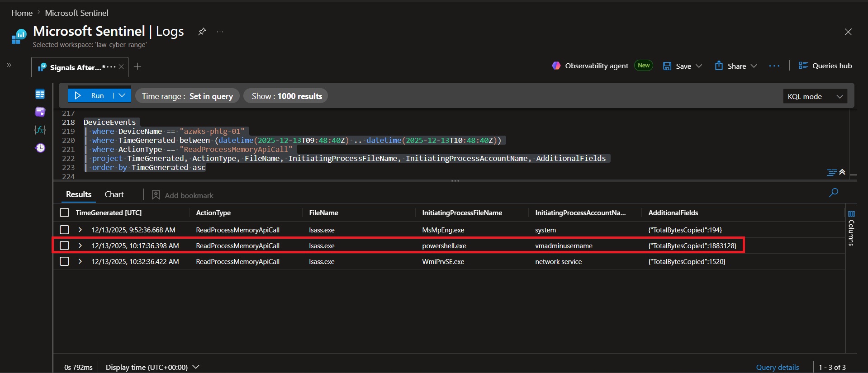Click the vmadminusername cell

click(x=564, y=246)
